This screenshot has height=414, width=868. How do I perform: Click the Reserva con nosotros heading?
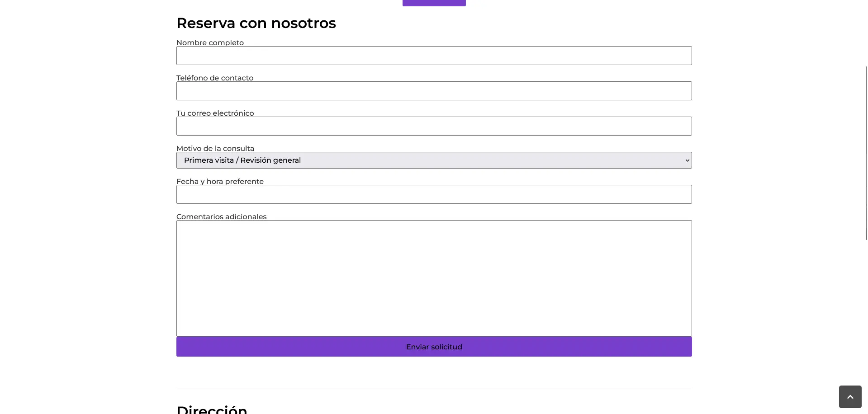pyautogui.click(x=256, y=23)
